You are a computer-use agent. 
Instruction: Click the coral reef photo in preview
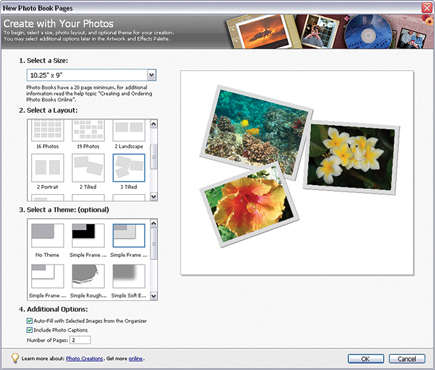coord(257,132)
